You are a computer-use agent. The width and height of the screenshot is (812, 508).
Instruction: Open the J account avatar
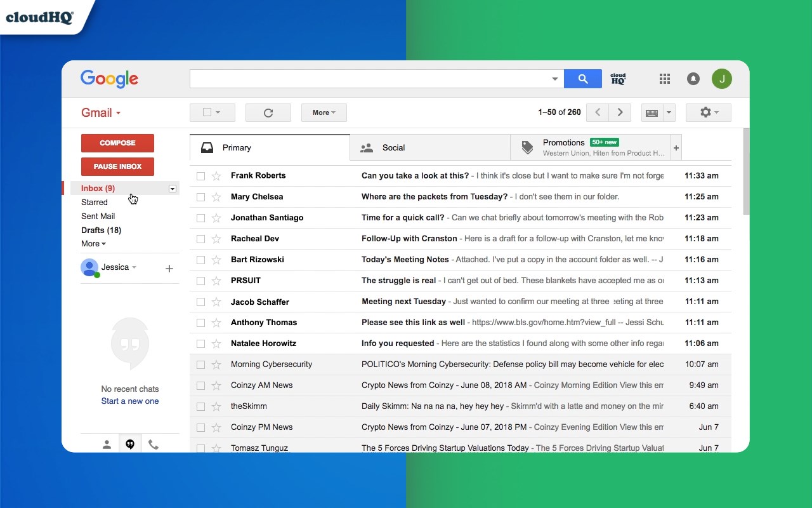click(x=722, y=79)
